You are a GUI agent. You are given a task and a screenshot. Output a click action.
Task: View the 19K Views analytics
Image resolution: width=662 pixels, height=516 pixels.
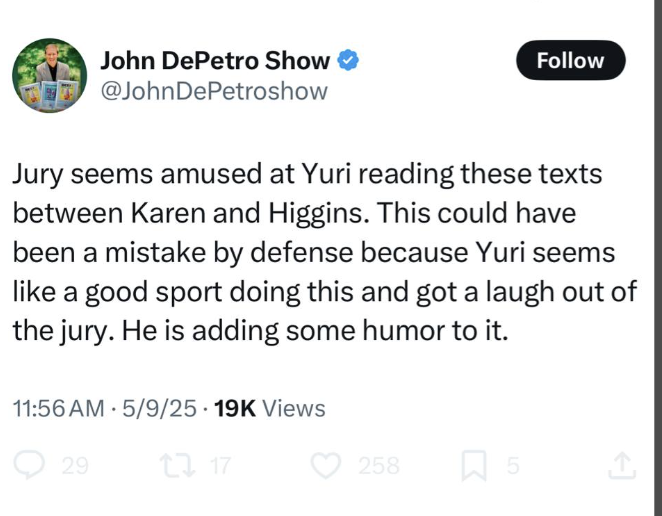pyautogui.click(x=270, y=408)
